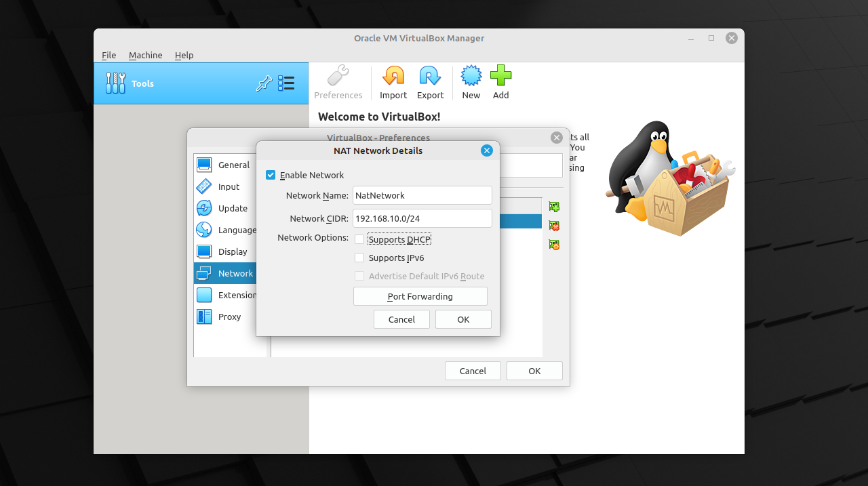Maximize the VirtualBox Manager window
This screenshot has height=486, width=868.
pos(711,38)
